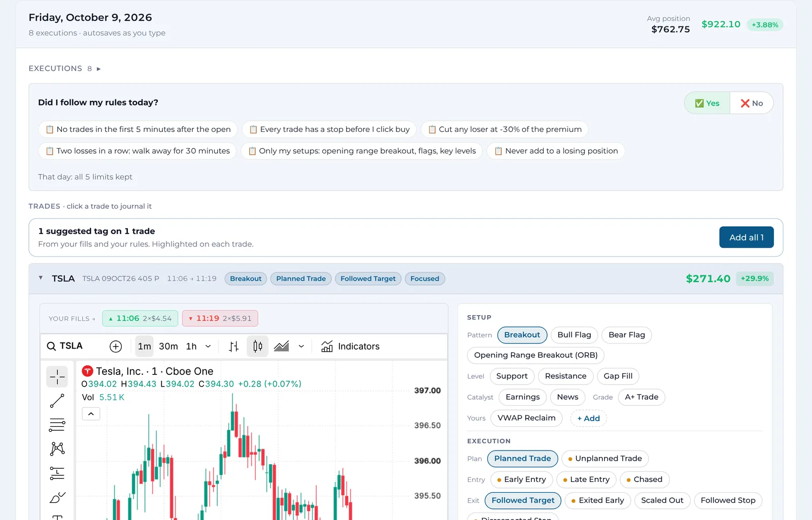Open the Indicators panel
The image size is (812, 520).
(x=350, y=346)
